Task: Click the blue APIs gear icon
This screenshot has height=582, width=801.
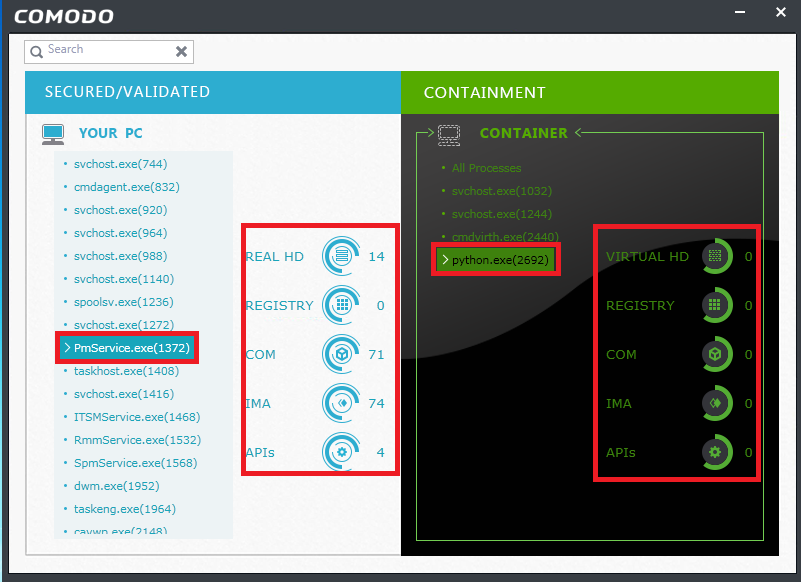Action: click(x=341, y=452)
